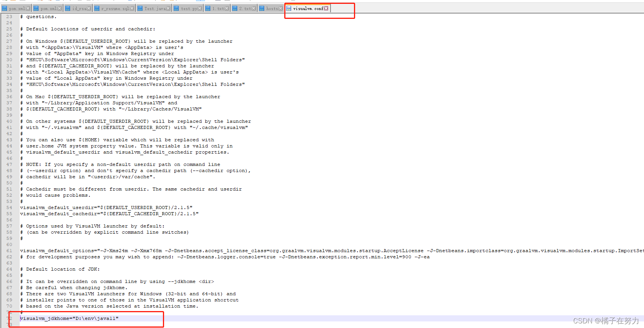Click the "# cachedir will be in" line

[x=88, y=177]
